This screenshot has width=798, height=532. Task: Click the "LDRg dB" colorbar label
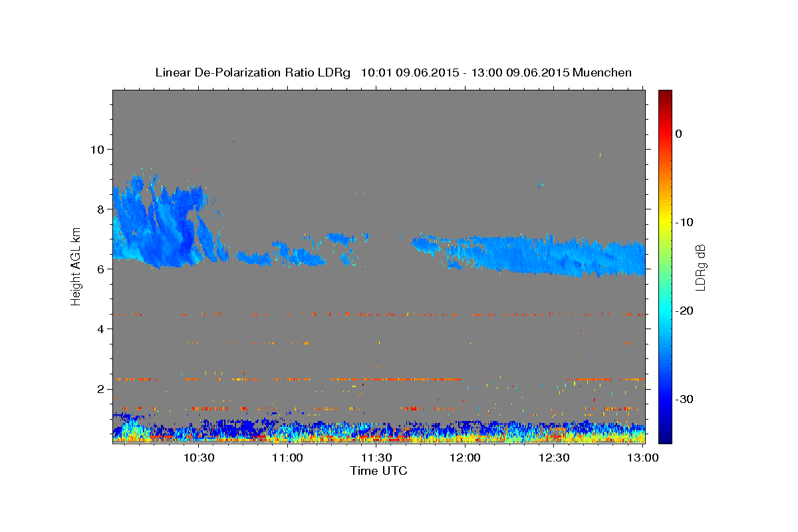(x=700, y=267)
